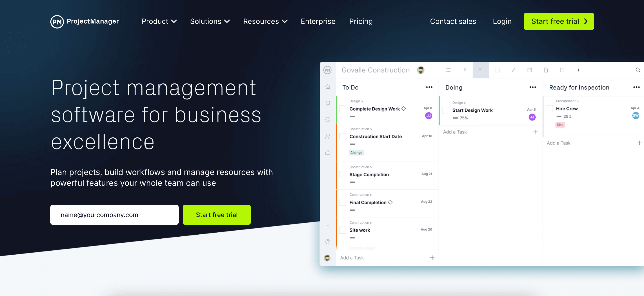The image size is (644, 296).
Task: Expand the Product dropdown menu
Action: click(159, 22)
